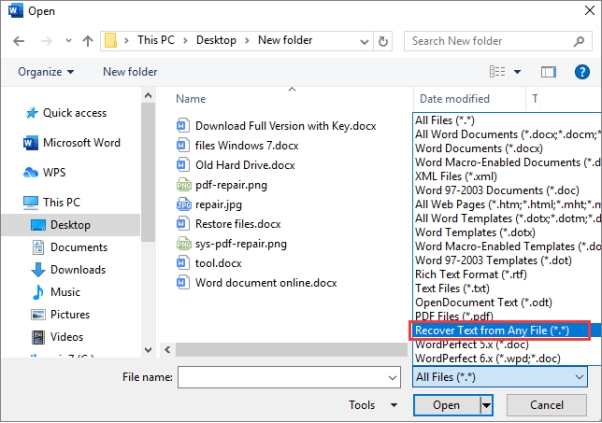Screen dimensions: 602x423
Task: Select the repair.jpg image file
Action: (x=221, y=204)
